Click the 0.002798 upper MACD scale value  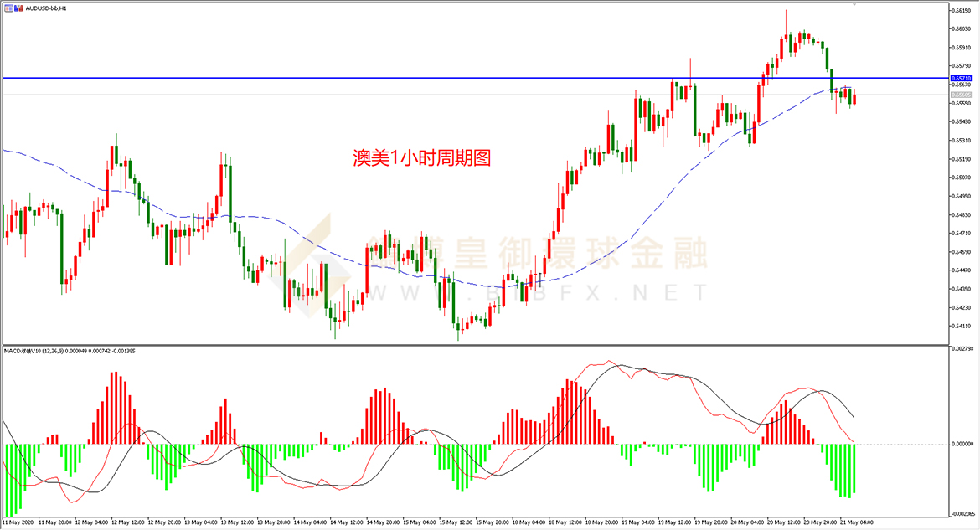pos(962,348)
